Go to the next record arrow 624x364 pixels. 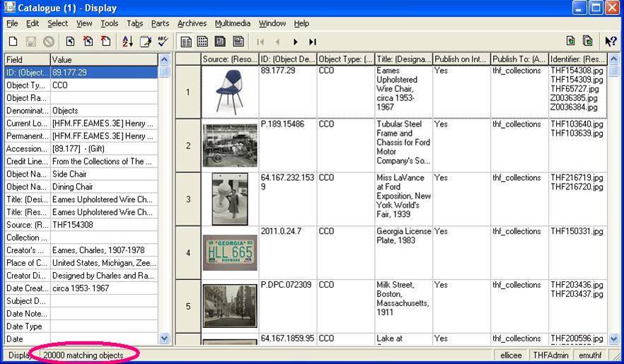[x=295, y=42]
